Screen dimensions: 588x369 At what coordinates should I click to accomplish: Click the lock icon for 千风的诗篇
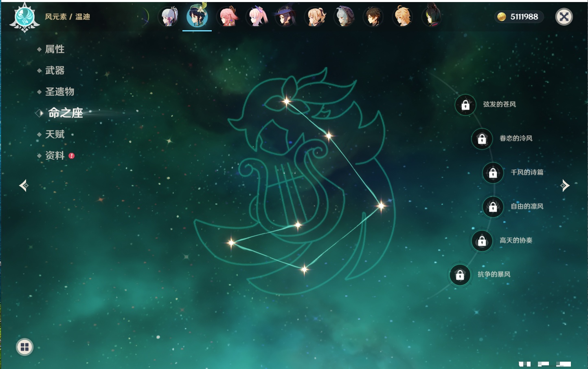pyautogui.click(x=493, y=173)
